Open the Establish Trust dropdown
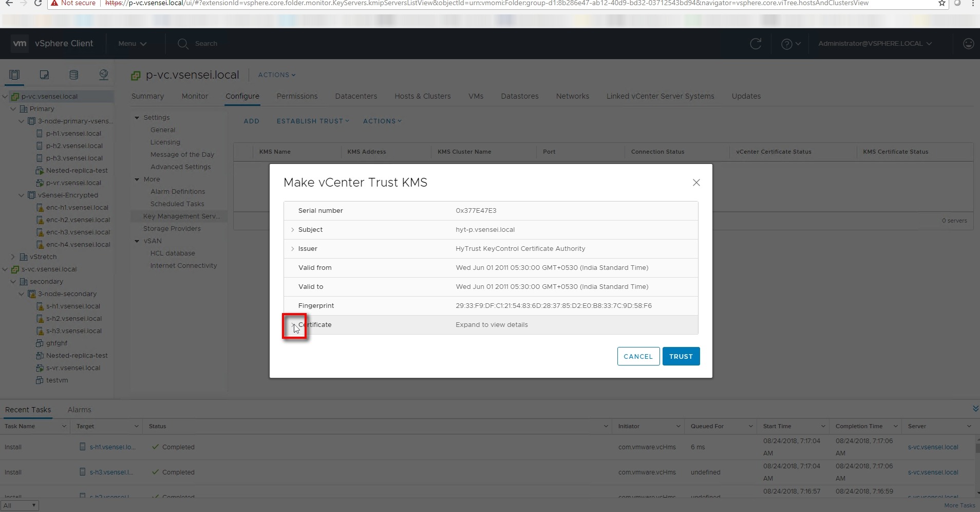980x512 pixels. coord(312,121)
